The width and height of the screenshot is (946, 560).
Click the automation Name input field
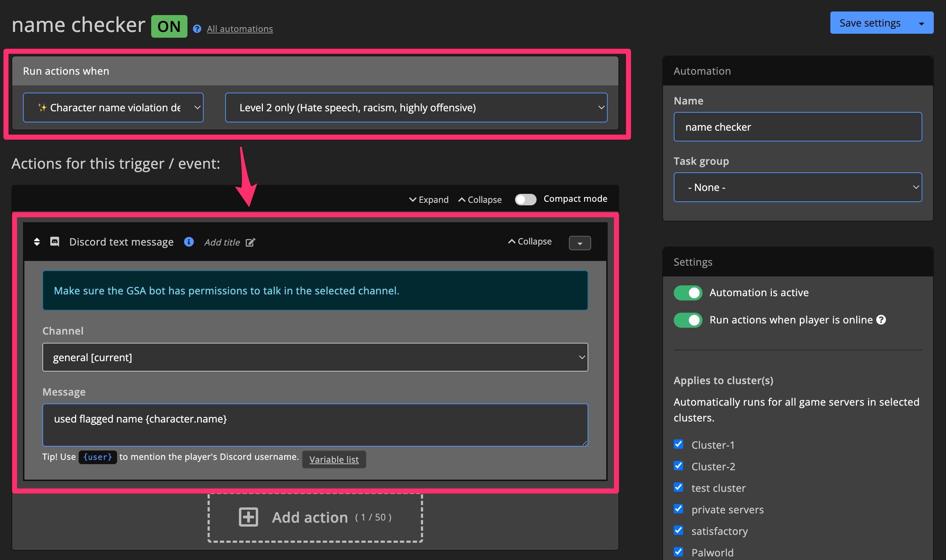[x=797, y=127]
